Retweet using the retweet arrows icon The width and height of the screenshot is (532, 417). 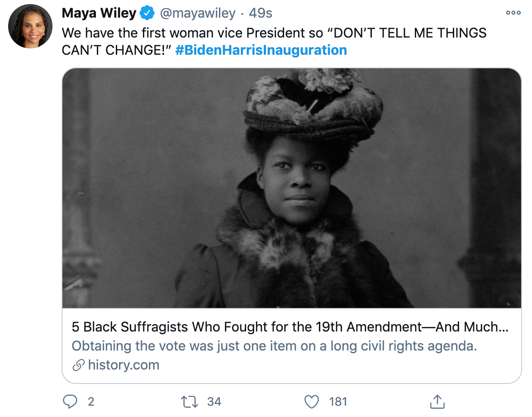(x=189, y=402)
